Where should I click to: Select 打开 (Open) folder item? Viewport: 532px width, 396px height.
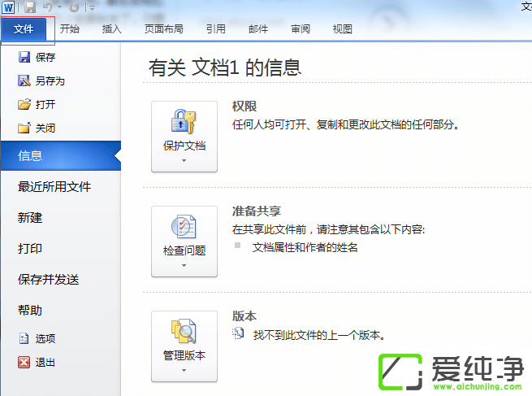(x=45, y=104)
